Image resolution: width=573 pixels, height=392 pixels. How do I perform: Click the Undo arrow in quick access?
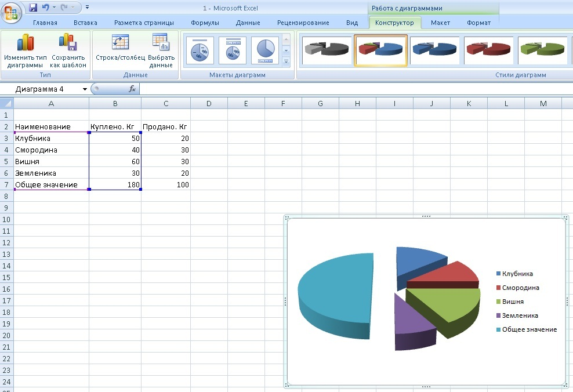[46, 8]
